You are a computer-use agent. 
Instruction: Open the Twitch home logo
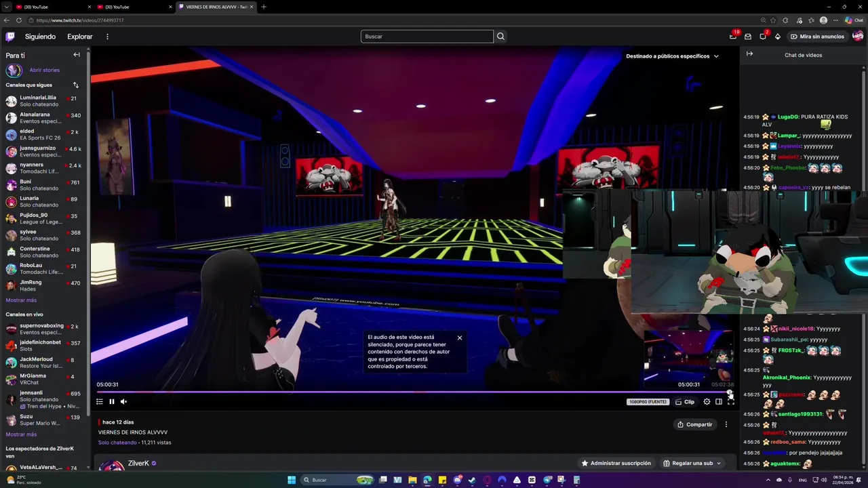(10, 37)
